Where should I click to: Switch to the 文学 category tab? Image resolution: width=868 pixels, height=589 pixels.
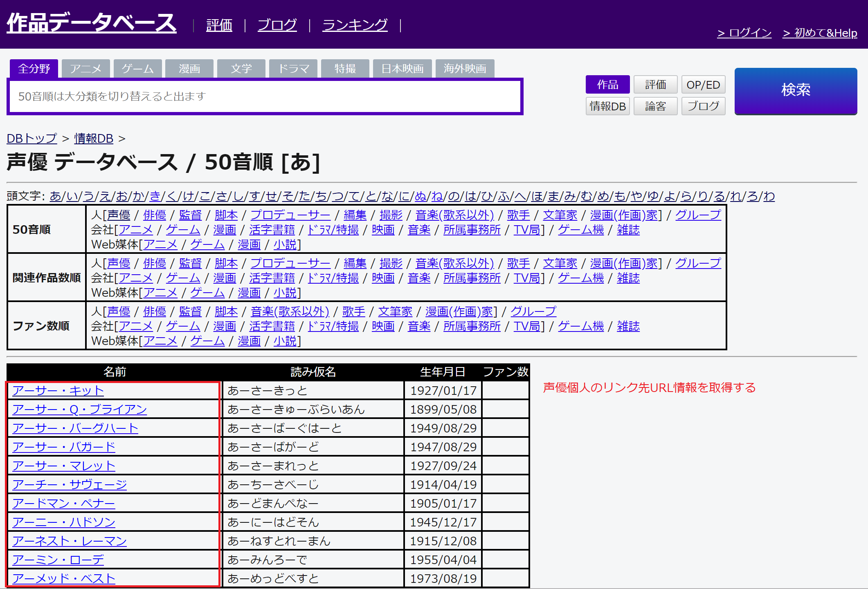click(x=241, y=68)
